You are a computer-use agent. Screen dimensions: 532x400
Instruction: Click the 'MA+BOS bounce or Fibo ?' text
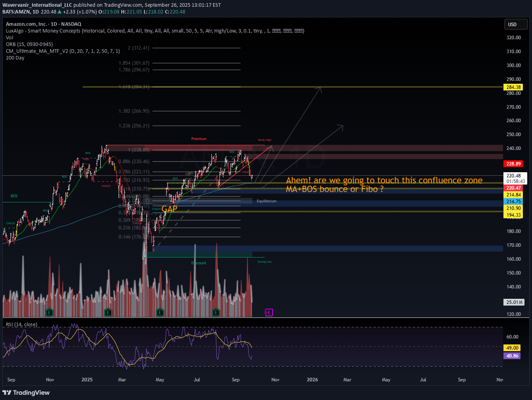(335, 189)
